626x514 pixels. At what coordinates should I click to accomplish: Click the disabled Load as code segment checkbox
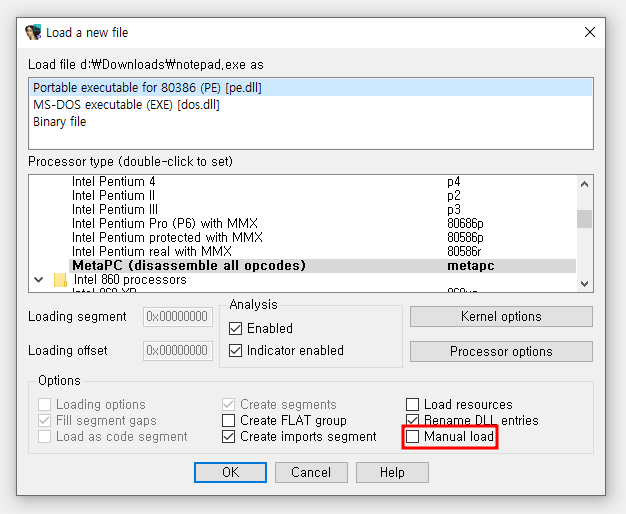point(44,436)
